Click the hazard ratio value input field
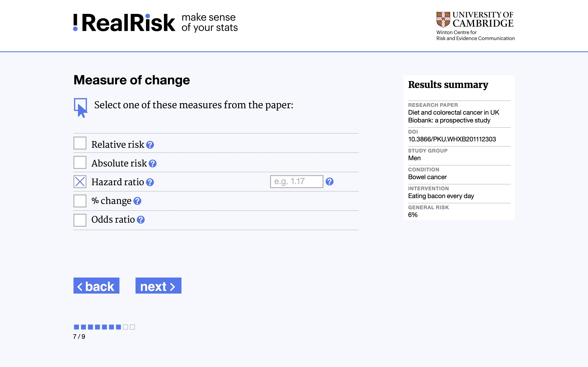588x367 pixels. pos(296,182)
